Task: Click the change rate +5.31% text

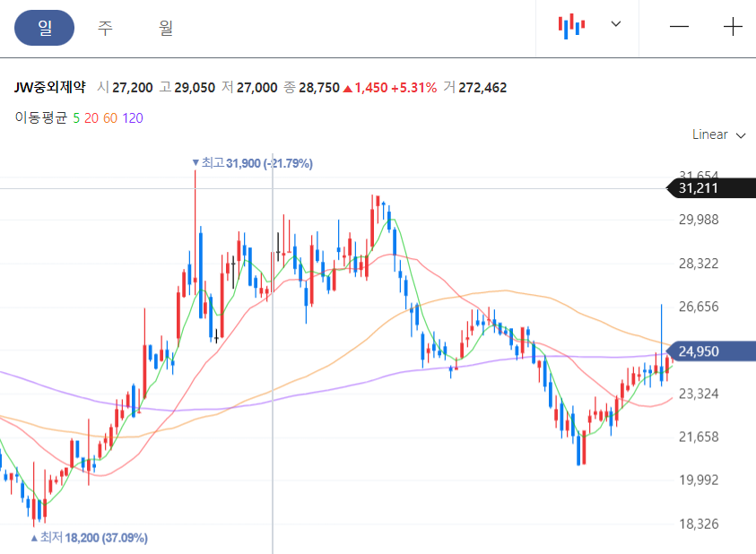Action: pyautogui.click(x=413, y=88)
